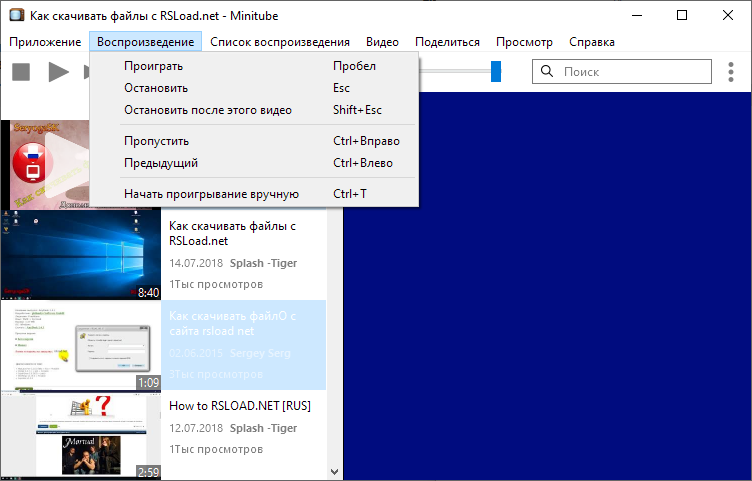Open the Приложение menu
The height and width of the screenshot is (481, 752).
pyautogui.click(x=45, y=42)
